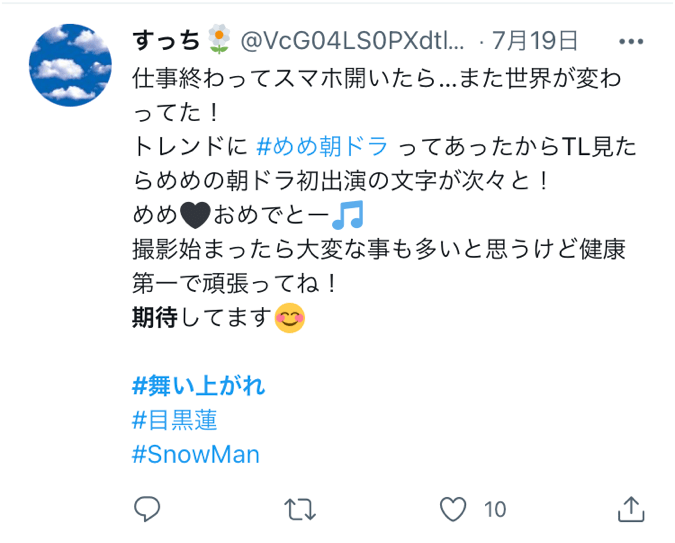Open the @VcG04LS0PXdtl... handle
675x543 pixels.
pyautogui.click(x=352, y=41)
